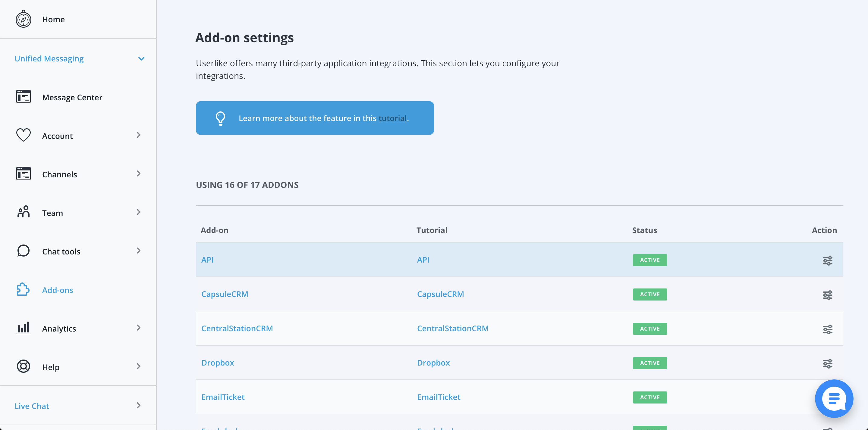Click the Account menu label
Image resolution: width=868 pixels, height=430 pixels.
point(57,136)
